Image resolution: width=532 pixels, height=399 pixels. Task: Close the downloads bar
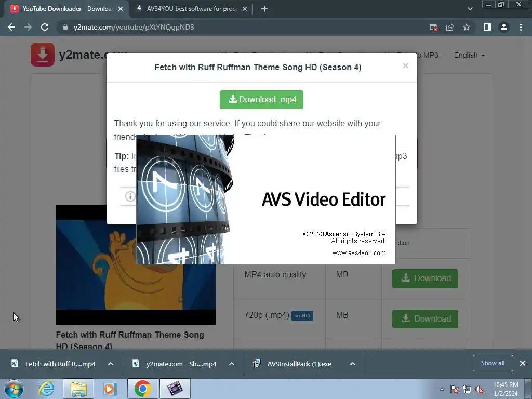click(523, 363)
